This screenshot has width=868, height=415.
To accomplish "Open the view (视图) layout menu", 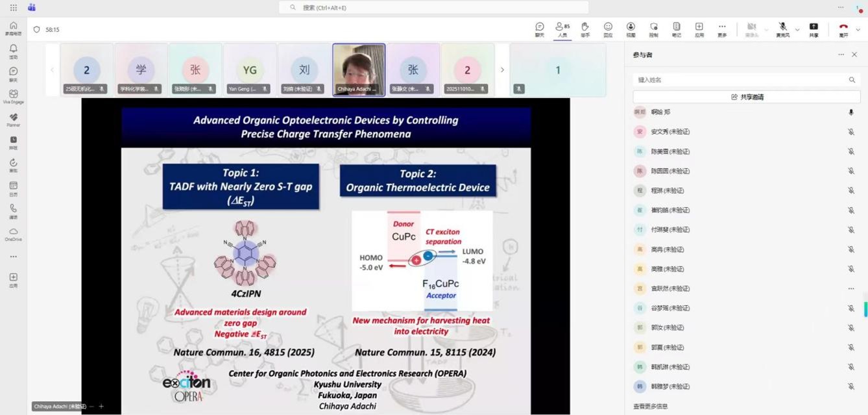I will pos(631,29).
